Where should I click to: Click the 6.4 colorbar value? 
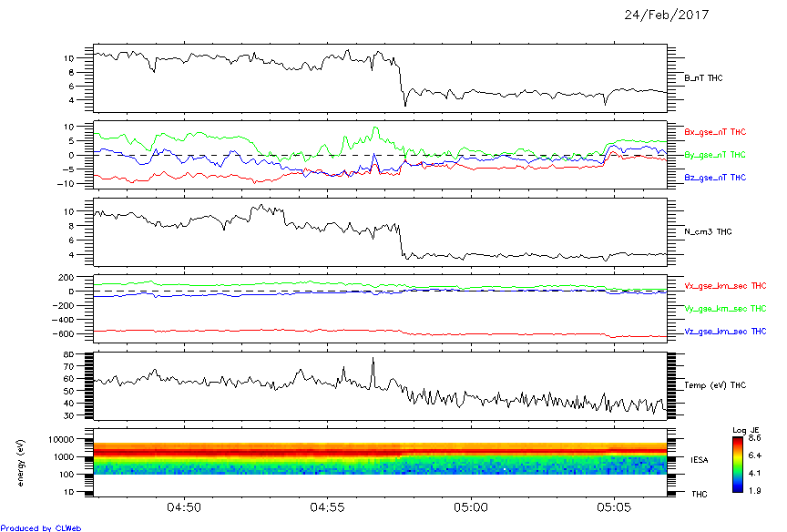click(x=754, y=455)
